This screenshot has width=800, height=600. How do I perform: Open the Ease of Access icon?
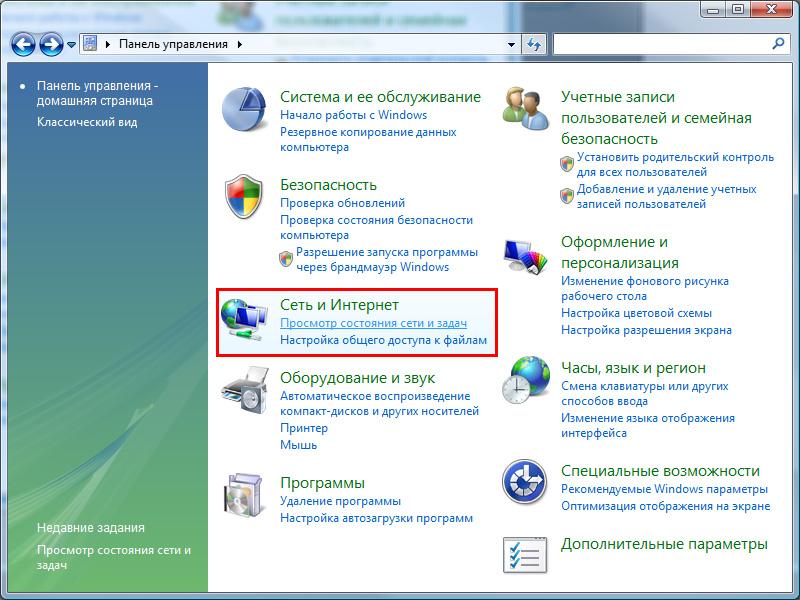(x=524, y=482)
